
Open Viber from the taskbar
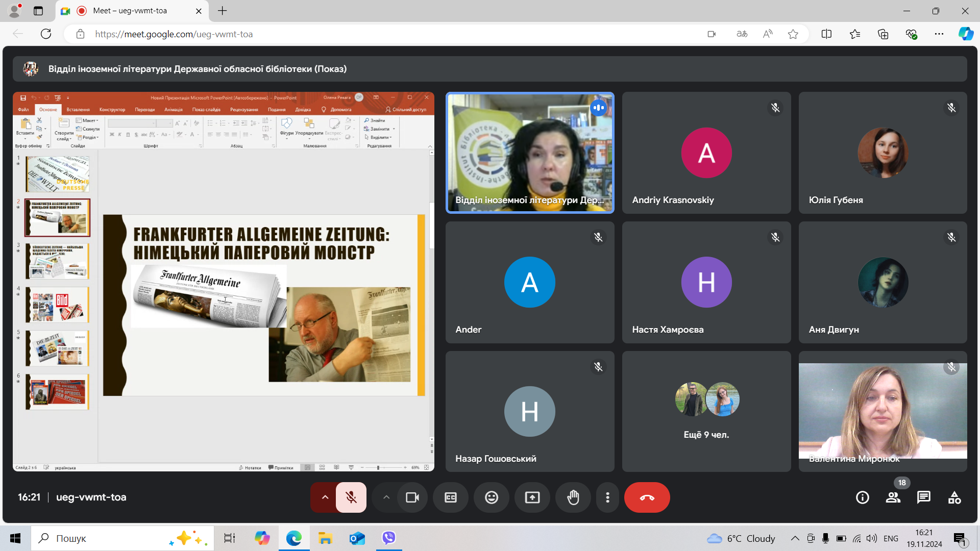(389, 538)
